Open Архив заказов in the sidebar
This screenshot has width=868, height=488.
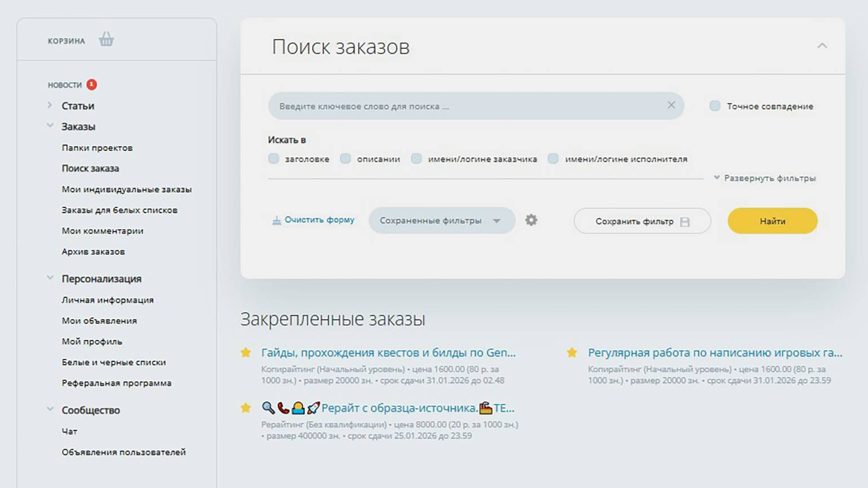click(93, 251)
